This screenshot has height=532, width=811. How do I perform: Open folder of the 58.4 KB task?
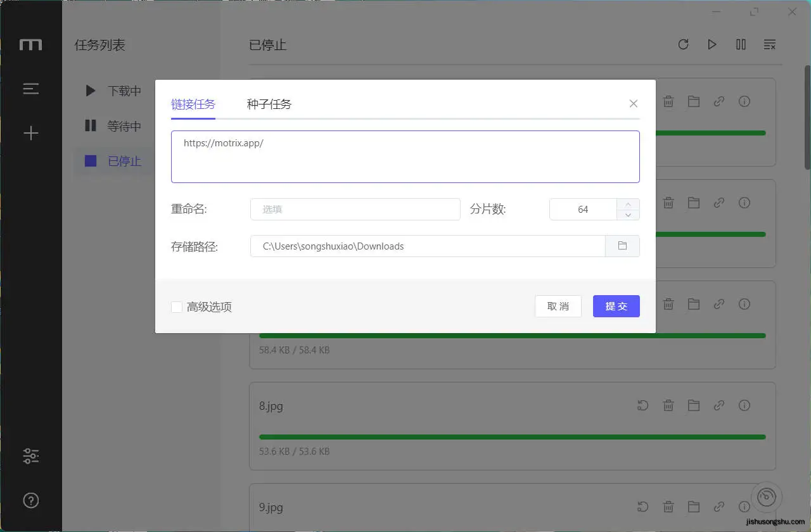(x=694, y=304)
